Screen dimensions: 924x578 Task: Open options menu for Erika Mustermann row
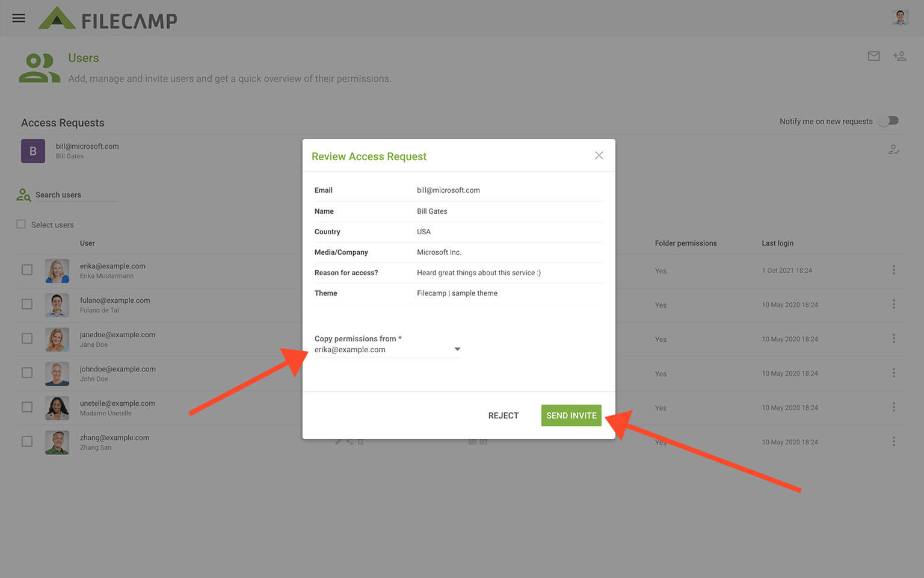pos(893,270)
